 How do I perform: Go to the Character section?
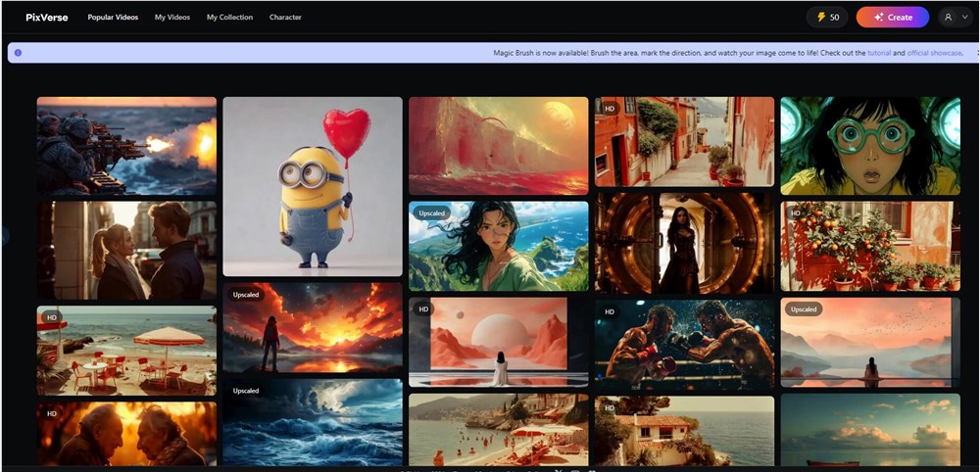tap(285, 17)
